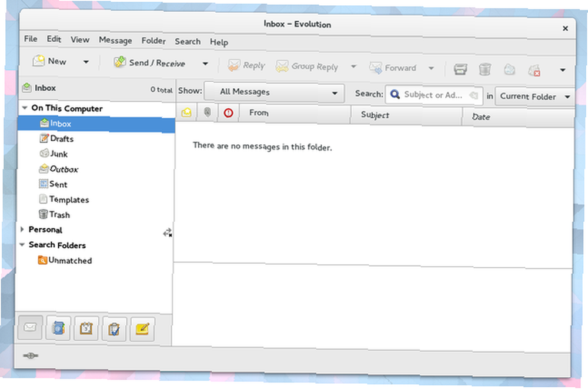Sort by the Important flag column icon

point(228,112)
